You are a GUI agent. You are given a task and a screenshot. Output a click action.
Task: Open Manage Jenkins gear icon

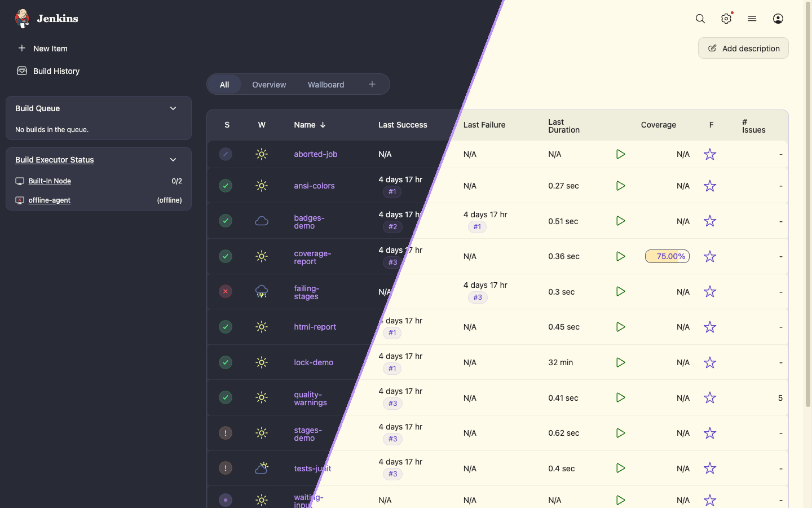point(726,19)
